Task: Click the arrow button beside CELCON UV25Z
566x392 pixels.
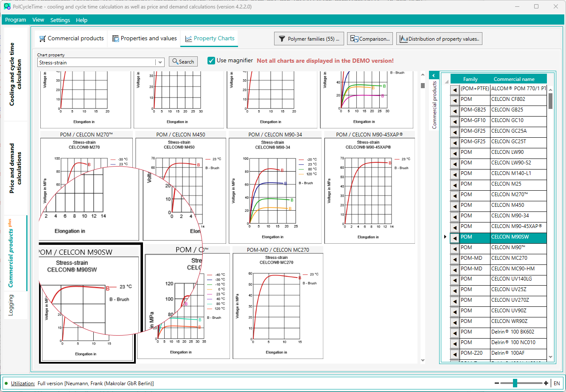Action: (x=455, y=291)
